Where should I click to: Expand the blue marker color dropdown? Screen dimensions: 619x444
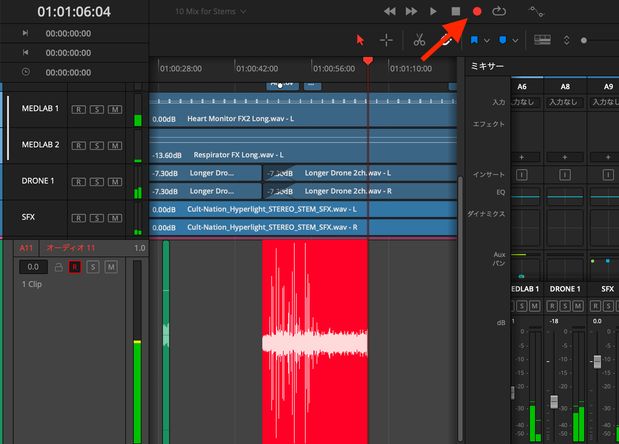[x=515, y=41]
